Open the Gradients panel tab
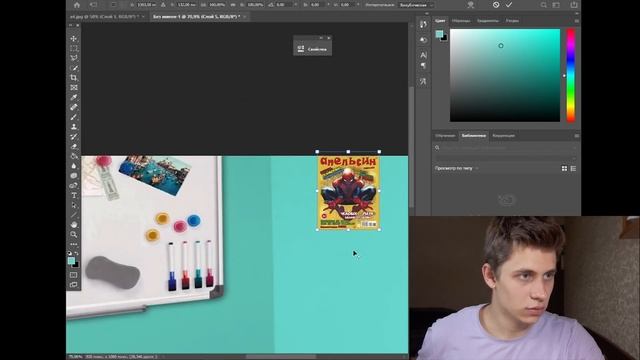 pos(488,20)
